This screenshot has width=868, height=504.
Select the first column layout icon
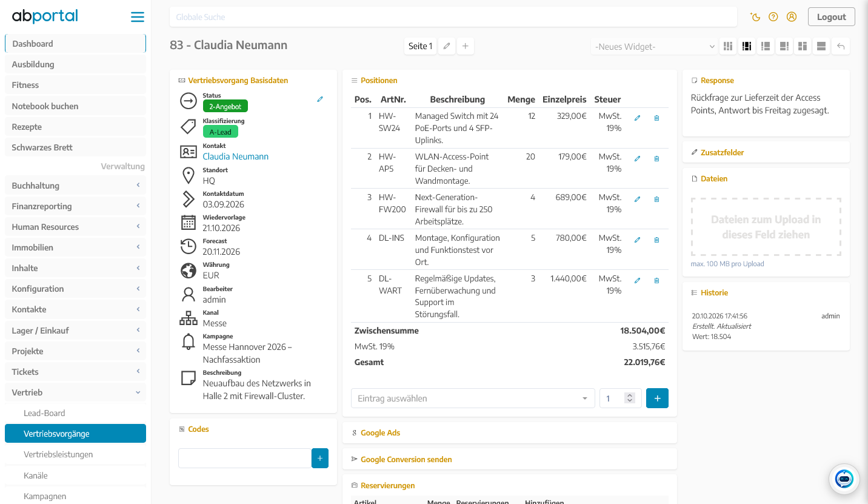click(x=729, y=46)
